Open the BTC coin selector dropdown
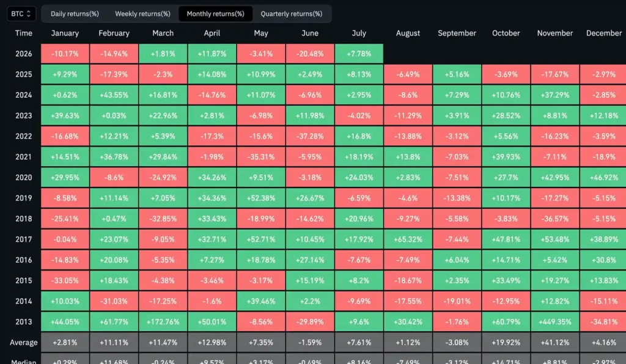This screenshot has width=626, height=364. click(21, 13)
